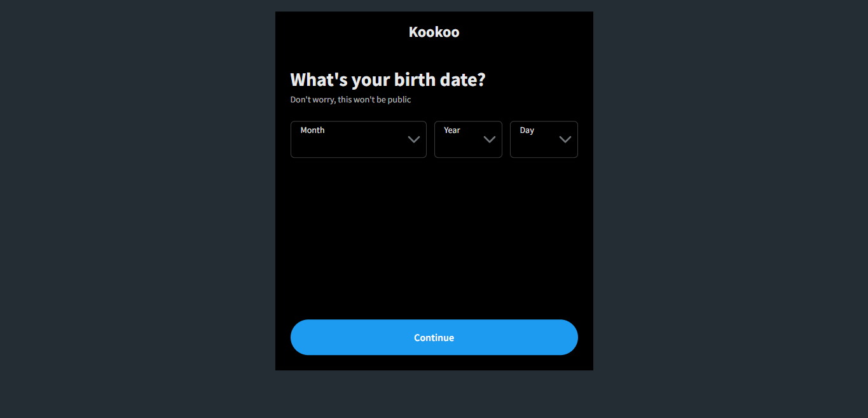Click the gray page background outside the card

pyautogui.click(x=127, y=210)
